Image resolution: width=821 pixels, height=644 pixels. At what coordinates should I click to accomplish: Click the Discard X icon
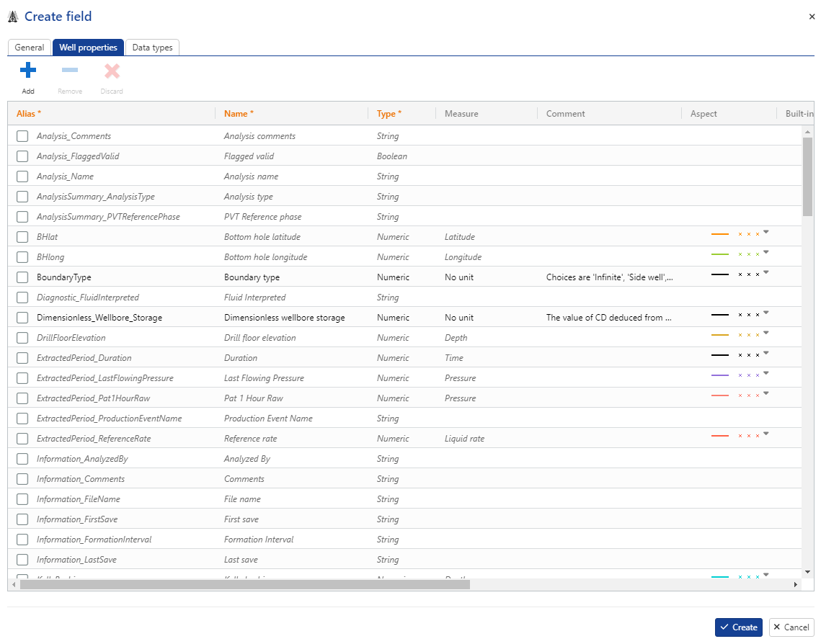tap(112, 71)
